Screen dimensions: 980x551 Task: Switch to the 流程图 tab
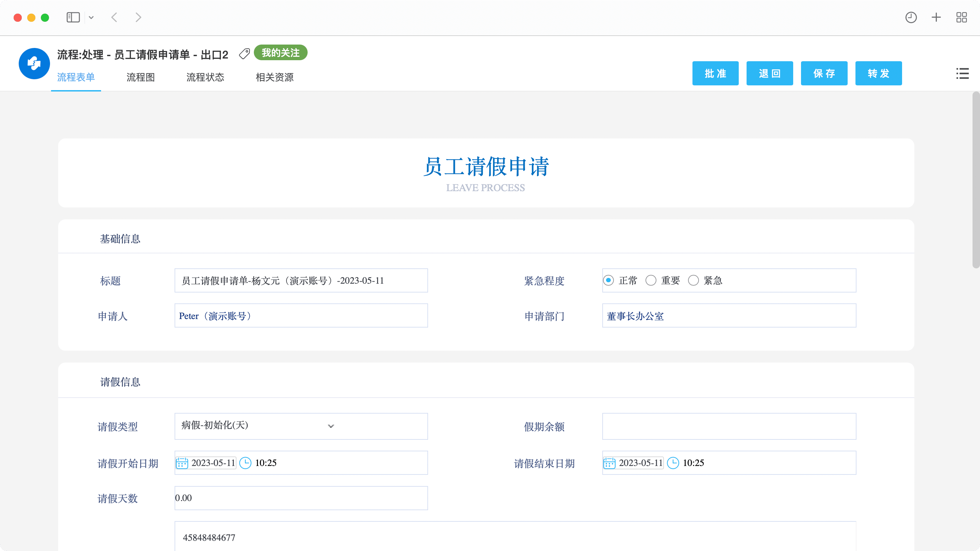coord(141,77)
